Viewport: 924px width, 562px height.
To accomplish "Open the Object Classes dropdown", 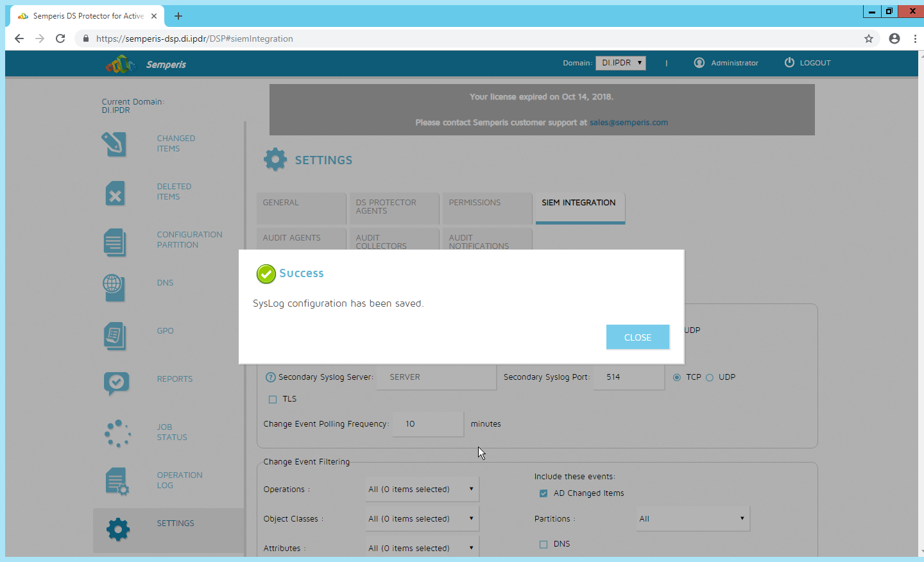I will tap(422, 519).
